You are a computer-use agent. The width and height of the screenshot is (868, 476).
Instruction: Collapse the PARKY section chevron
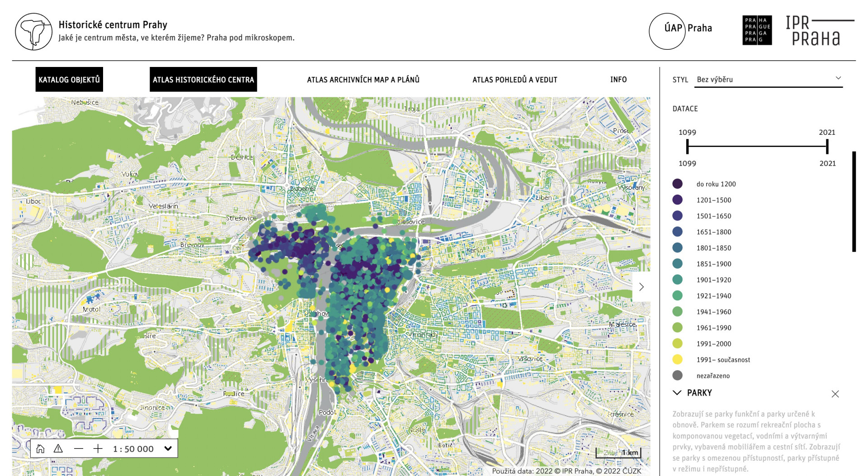click(x=677, y=393)
